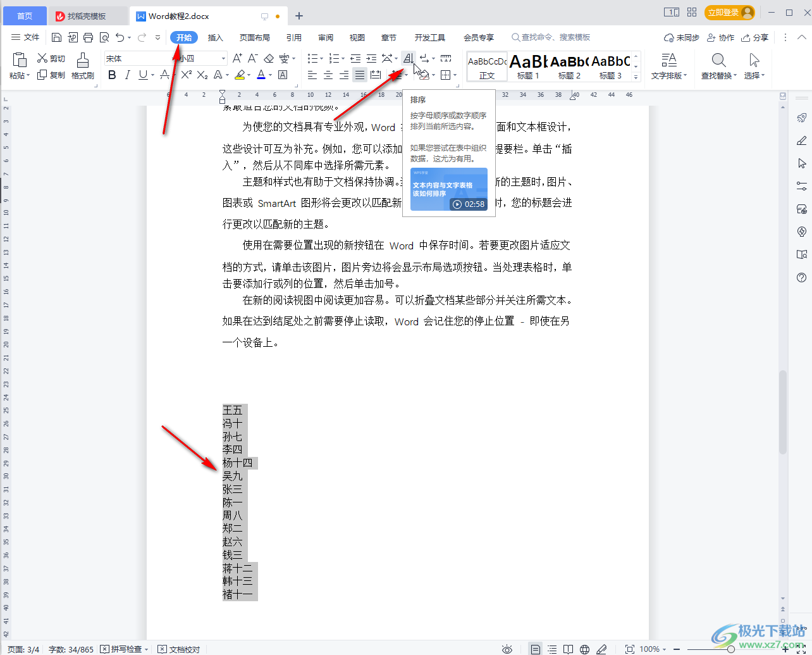Image resolution: width=812 pixels, height=655 pixels.
Task: Open Find and Replace (查找替换) icon
Action: (x=718, y=60)
